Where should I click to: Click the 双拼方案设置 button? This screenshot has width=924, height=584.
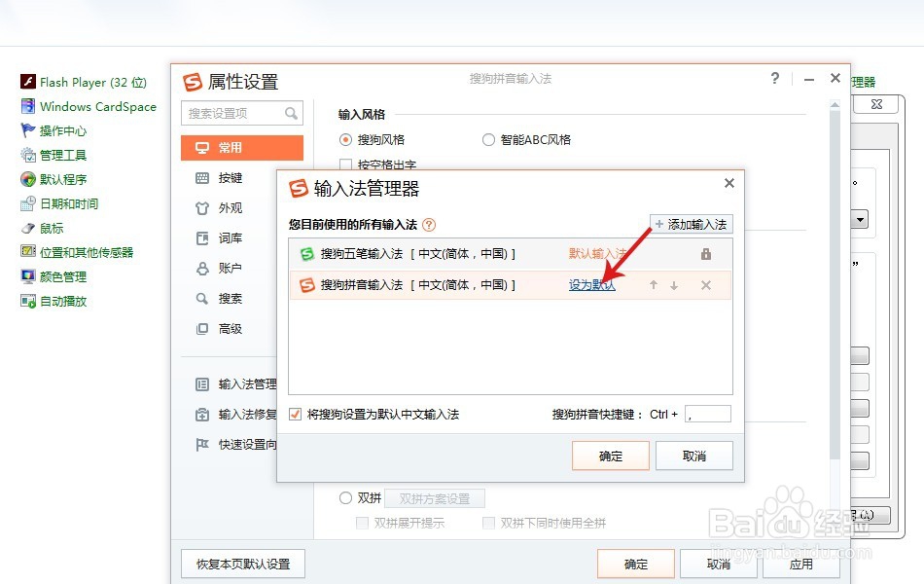[435, 498]
